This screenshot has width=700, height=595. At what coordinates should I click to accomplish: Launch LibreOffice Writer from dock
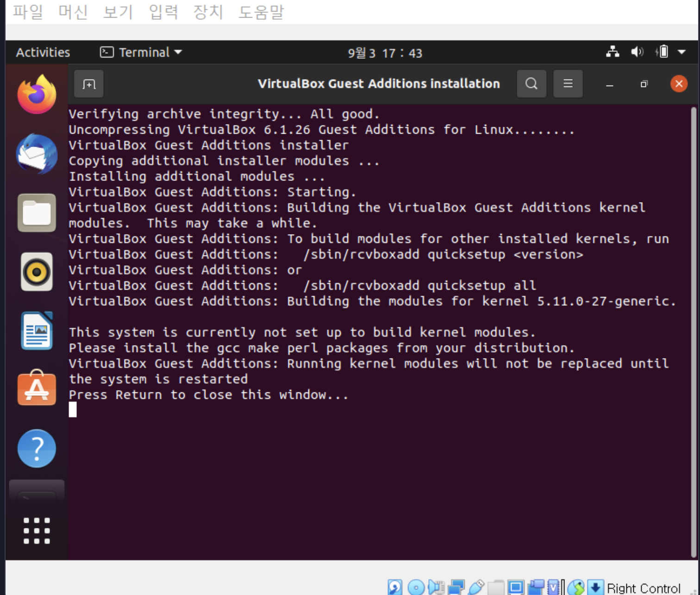pos(37,330)
